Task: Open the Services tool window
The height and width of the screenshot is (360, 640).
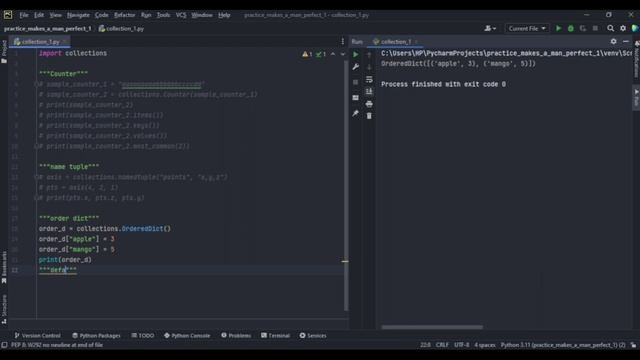Action: click(x=313, y=336)
